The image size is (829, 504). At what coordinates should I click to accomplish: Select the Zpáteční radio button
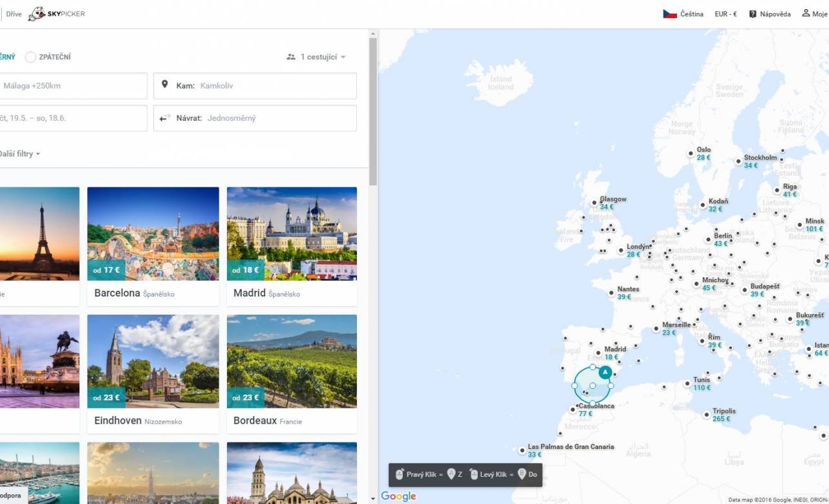tap(30, 58)
